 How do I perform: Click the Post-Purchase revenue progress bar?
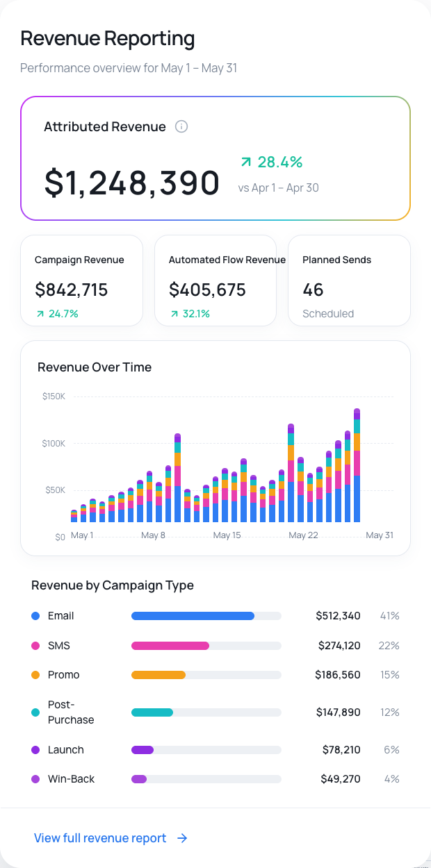[206, 712]
